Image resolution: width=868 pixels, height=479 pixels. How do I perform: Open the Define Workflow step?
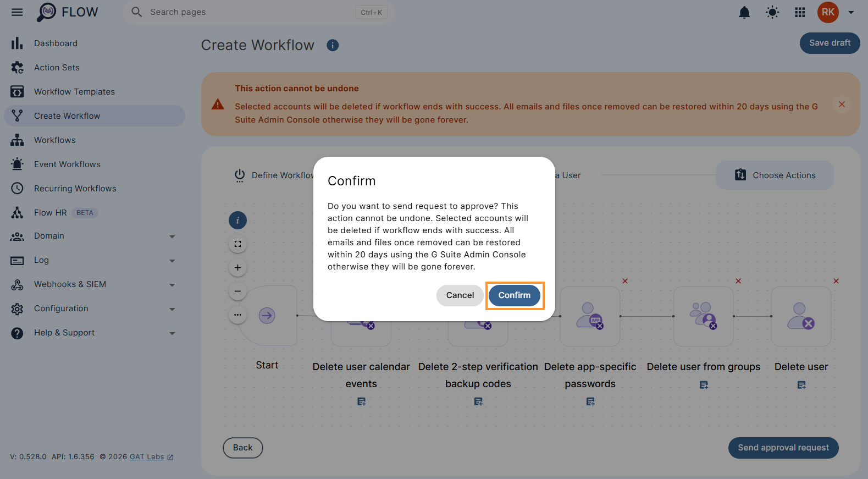pyautogui.click(x=274, y=175)
